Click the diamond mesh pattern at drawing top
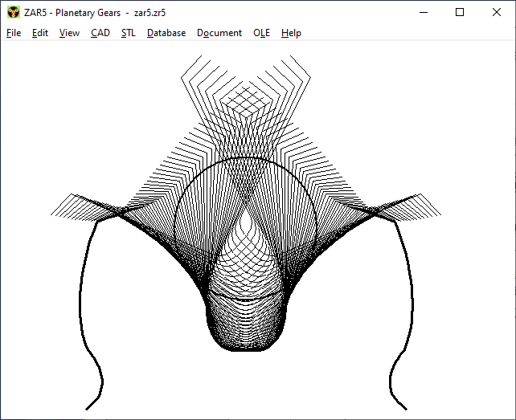The image size is (516, 420). 247,102
